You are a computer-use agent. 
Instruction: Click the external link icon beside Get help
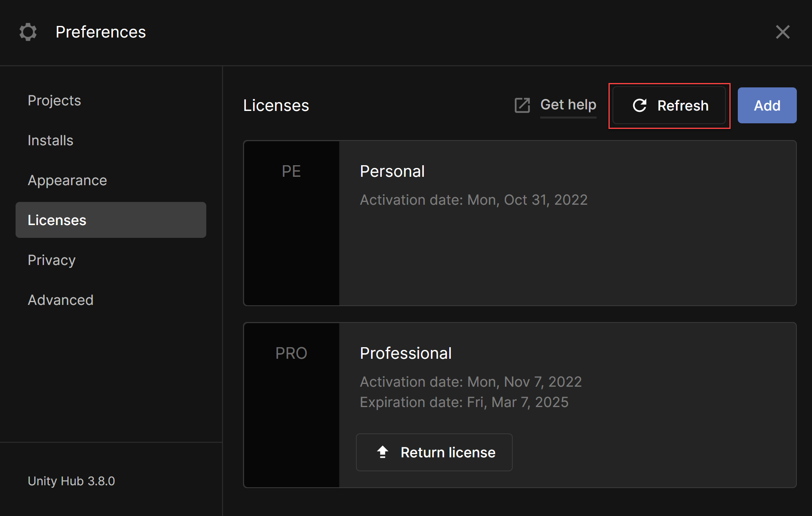(x=522, y=105)
